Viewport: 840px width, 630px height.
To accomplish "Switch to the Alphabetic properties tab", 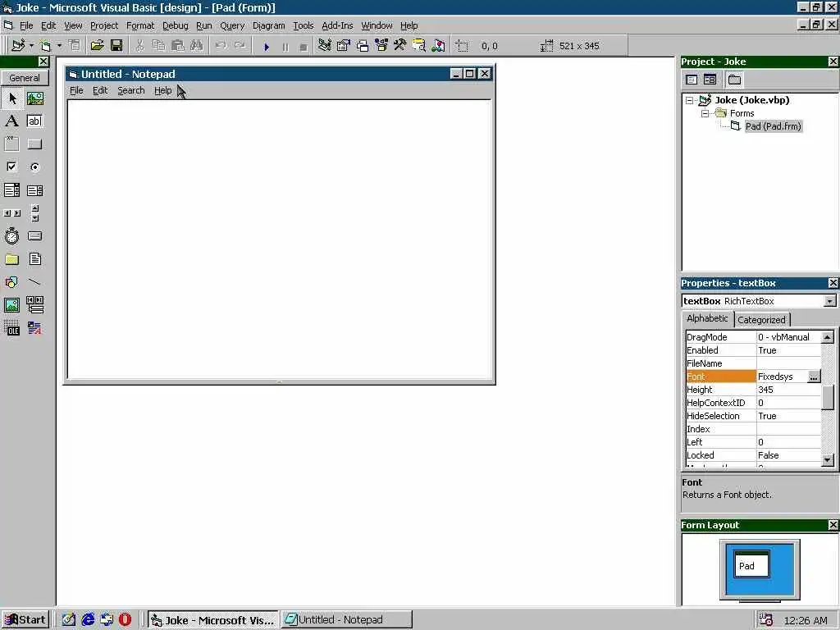I will click(x=707, y=318).
